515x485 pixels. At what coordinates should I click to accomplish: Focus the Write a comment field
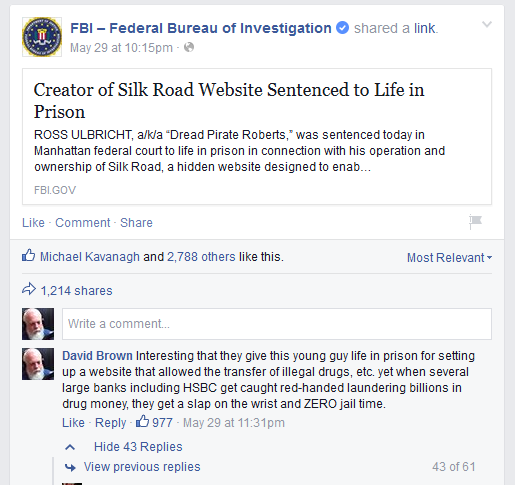click(x=277, y=324)
